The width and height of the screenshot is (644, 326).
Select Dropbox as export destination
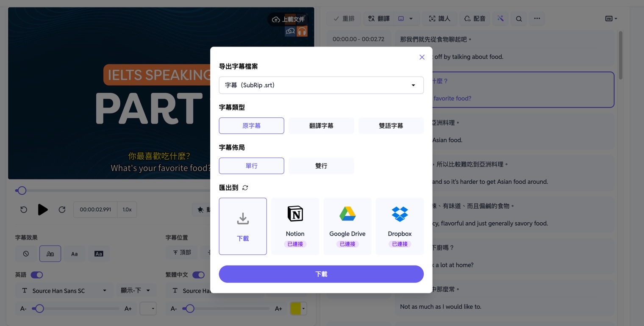click(400, 226)
